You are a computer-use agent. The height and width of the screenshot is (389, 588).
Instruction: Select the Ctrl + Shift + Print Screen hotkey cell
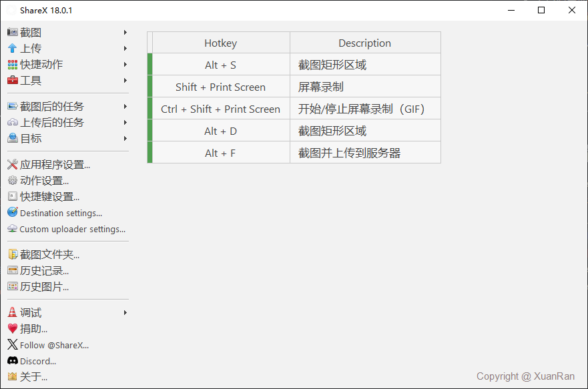point(221,109)
